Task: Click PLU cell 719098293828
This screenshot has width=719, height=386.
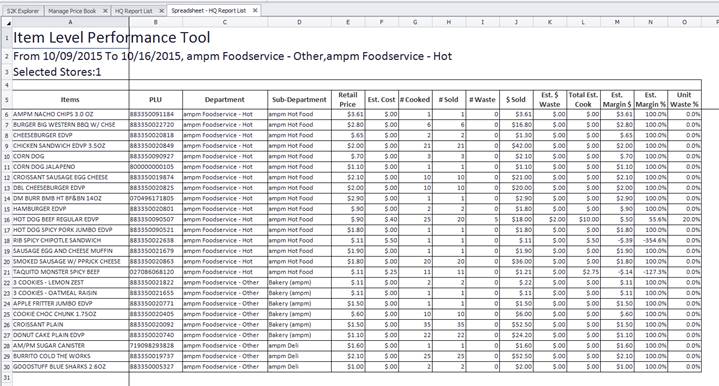Action: click(x=156, y=346)
